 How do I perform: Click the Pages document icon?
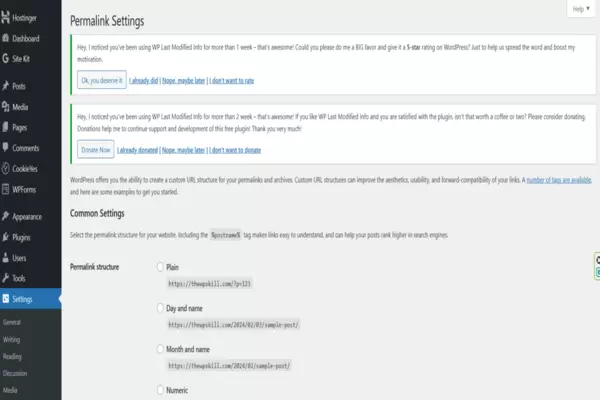[5, 127]
